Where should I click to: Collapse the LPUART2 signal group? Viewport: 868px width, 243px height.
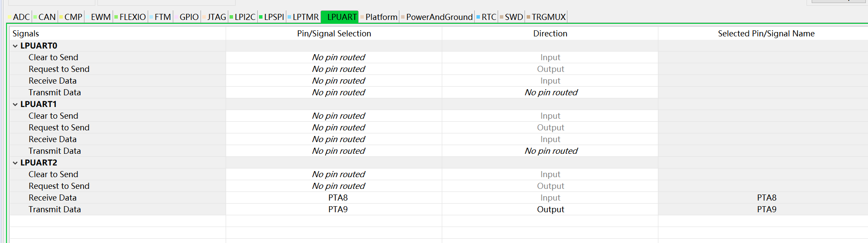15,163
